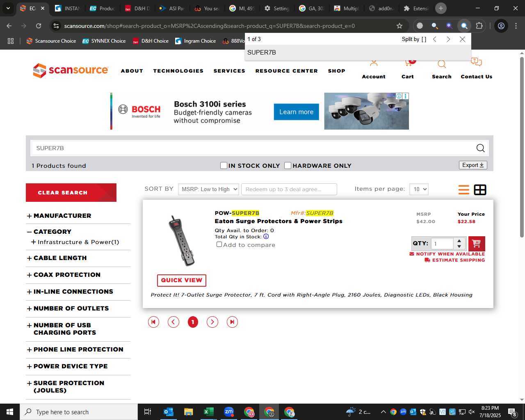525x420 pixels.
Task: Open the SHOP menu
Action: coord(337,71)
